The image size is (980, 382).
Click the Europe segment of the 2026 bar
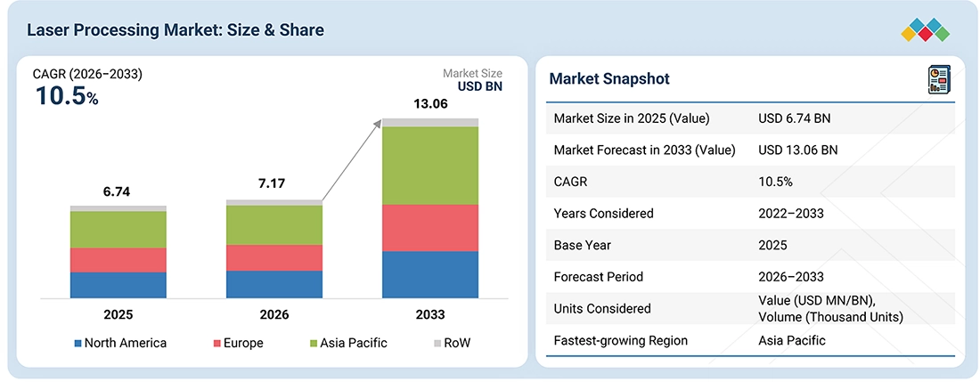274,257
